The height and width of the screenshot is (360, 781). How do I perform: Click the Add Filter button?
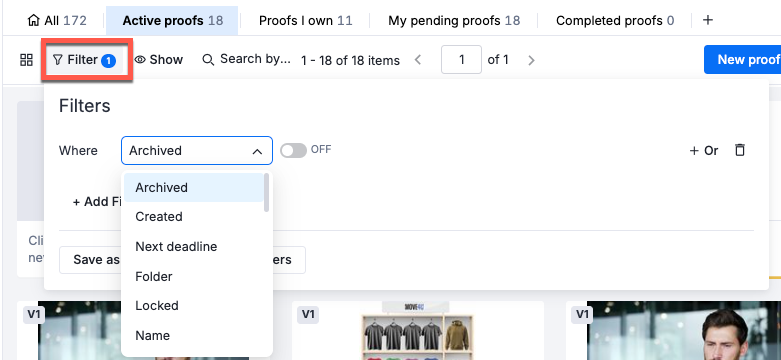click(97, 202)
